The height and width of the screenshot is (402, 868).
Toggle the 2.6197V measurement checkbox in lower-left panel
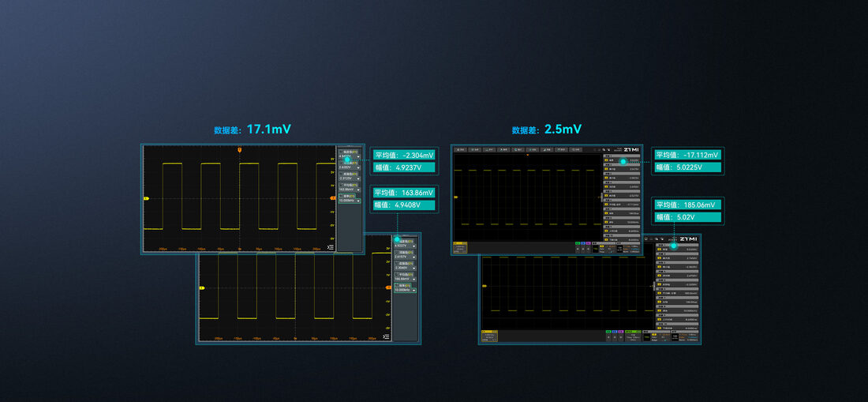tap(397, 252)
